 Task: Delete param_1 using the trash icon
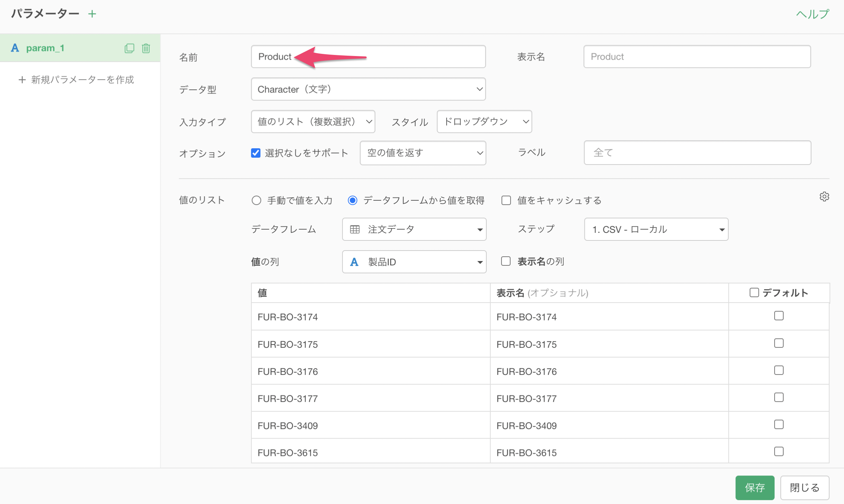(x=146, y=48)
